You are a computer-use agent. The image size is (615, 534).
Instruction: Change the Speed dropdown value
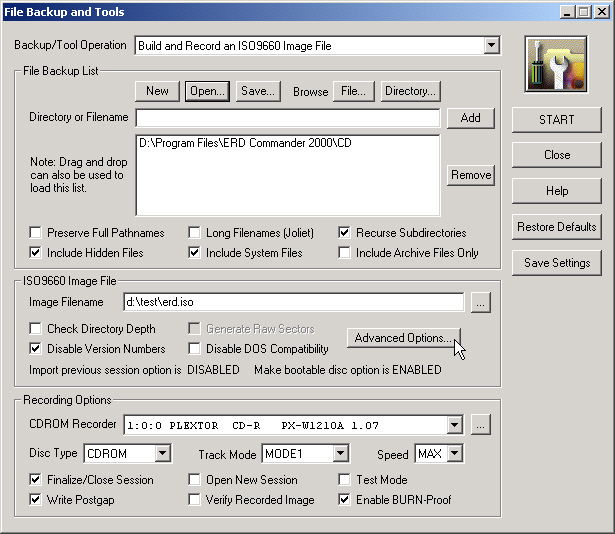[x=454, y=454]
